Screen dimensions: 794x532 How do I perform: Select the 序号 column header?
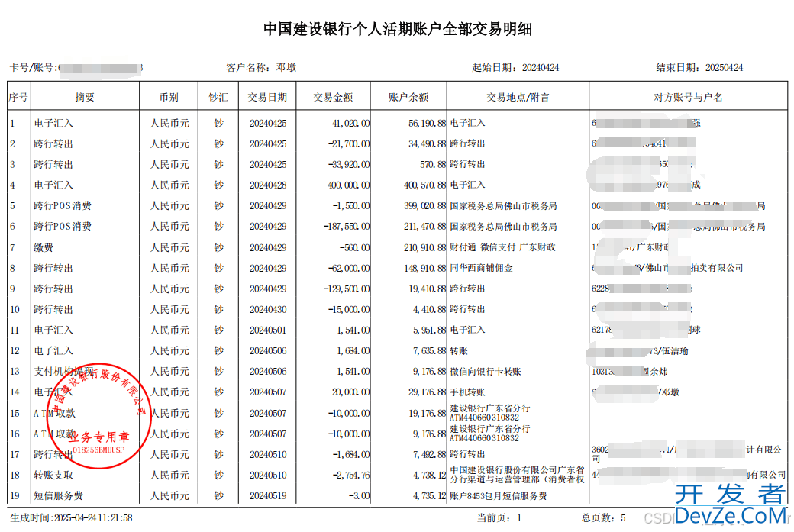point(18,97)
